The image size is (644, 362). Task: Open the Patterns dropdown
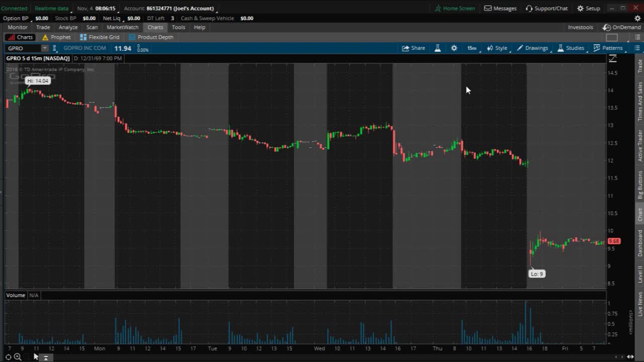pos(608,48)
